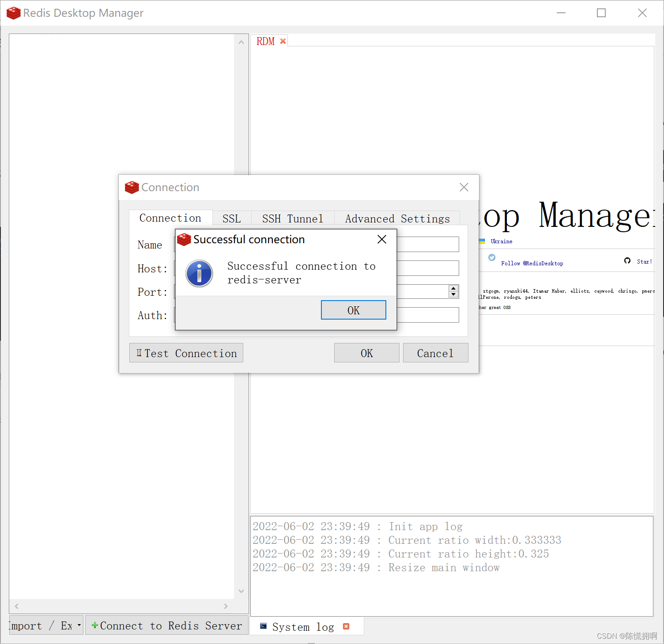The width and height of the screenshot is (664, 644).
Task: Click the 'Current ratio width:0.333333' log line
Action: coord(407,540)
